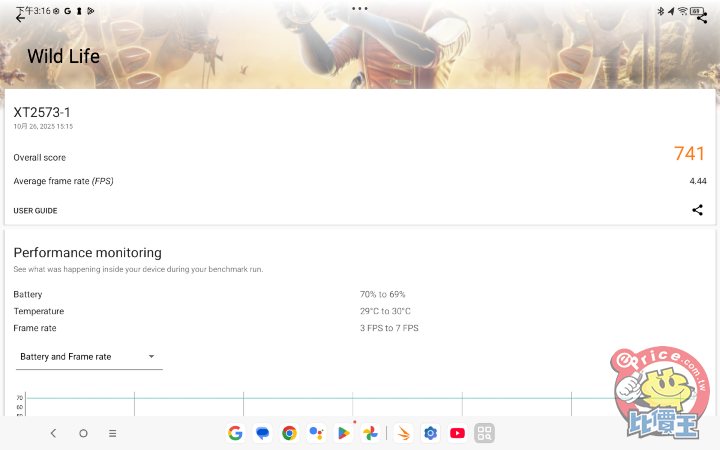Open the orange 3DMark app icon

point(404,433)
